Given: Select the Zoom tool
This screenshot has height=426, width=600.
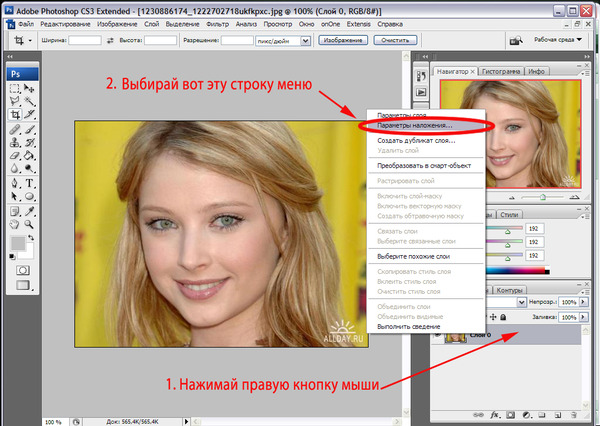Looking at the screenshot, I should pyautogui.click(x=29, y=224).
